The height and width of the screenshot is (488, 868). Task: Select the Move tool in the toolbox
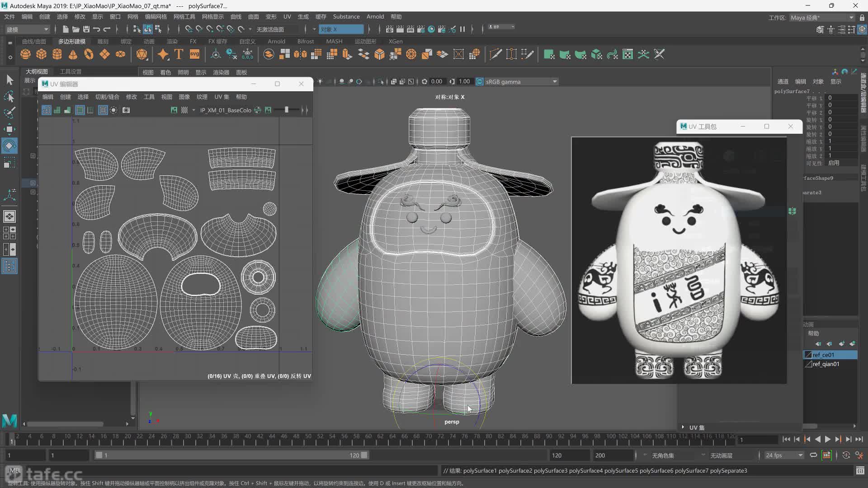pos(9,129)
